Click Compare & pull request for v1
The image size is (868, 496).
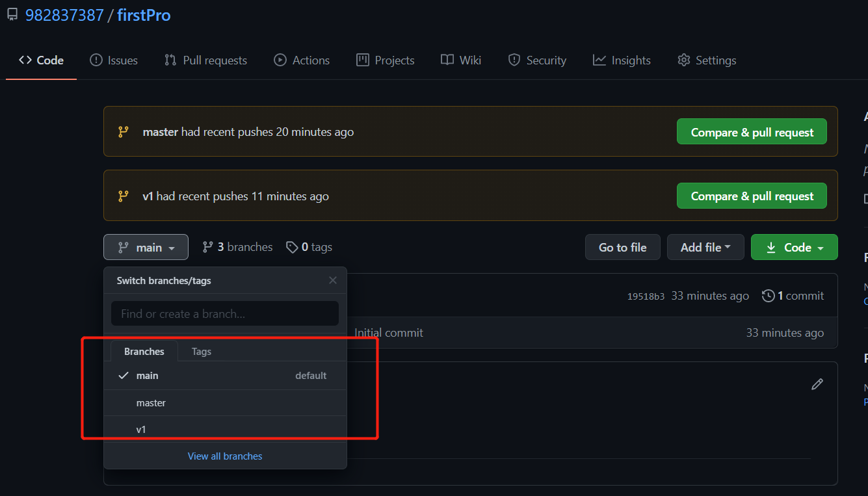click(x=752, y=196)
